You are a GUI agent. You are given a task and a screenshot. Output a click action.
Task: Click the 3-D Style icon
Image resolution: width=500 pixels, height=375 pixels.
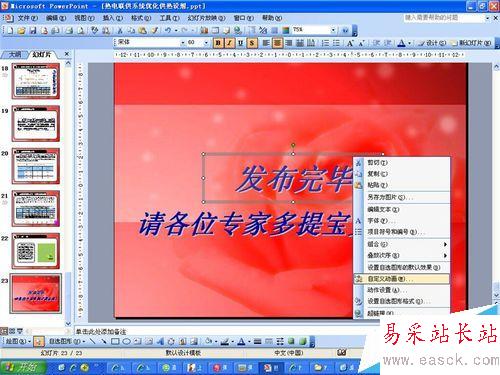pos(302,341)
